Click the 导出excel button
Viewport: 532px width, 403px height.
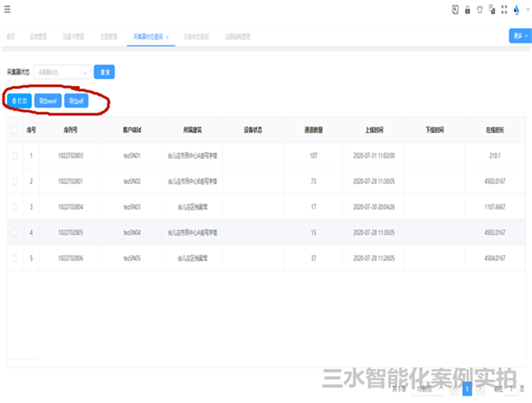pos(49,100)
